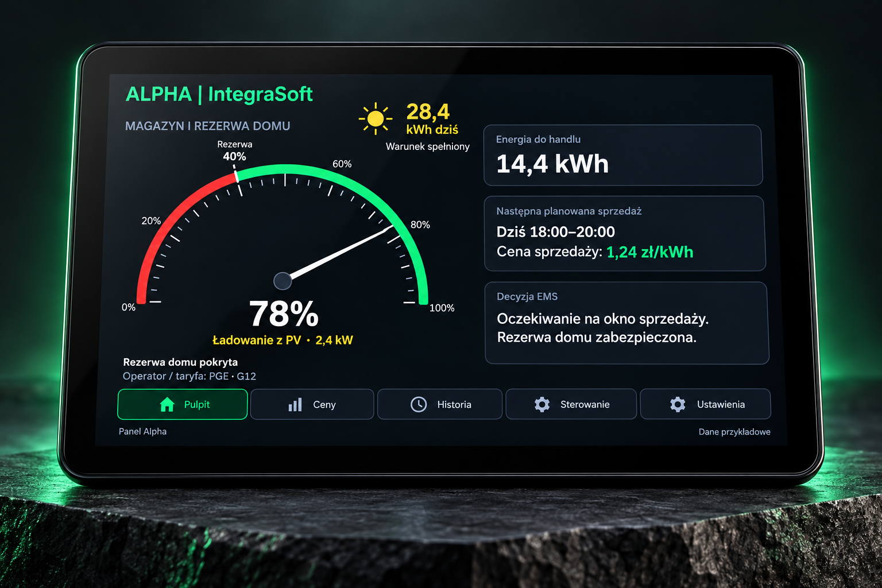The image size is (882, 588).
Task: Click the gear icon next to Ustawienia
Action: click(x=678, y=404)
